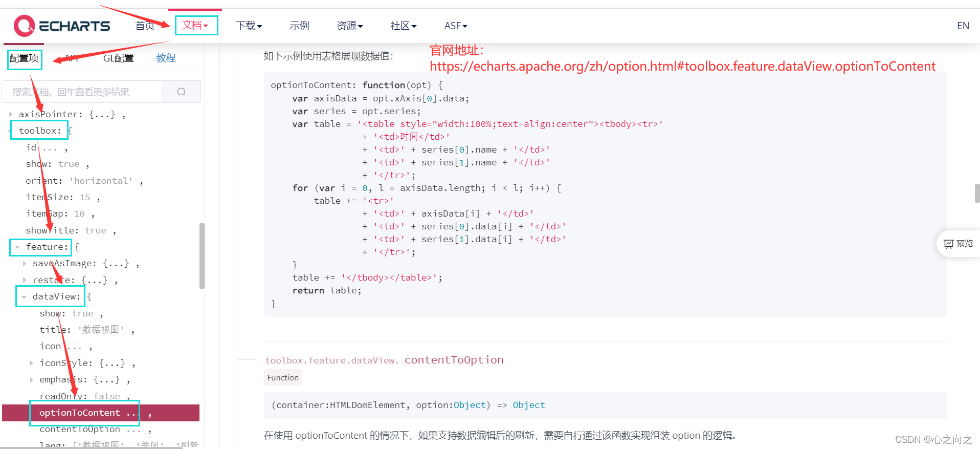
Task: Select the contentToOption tree row
Action: coord(96,430)
